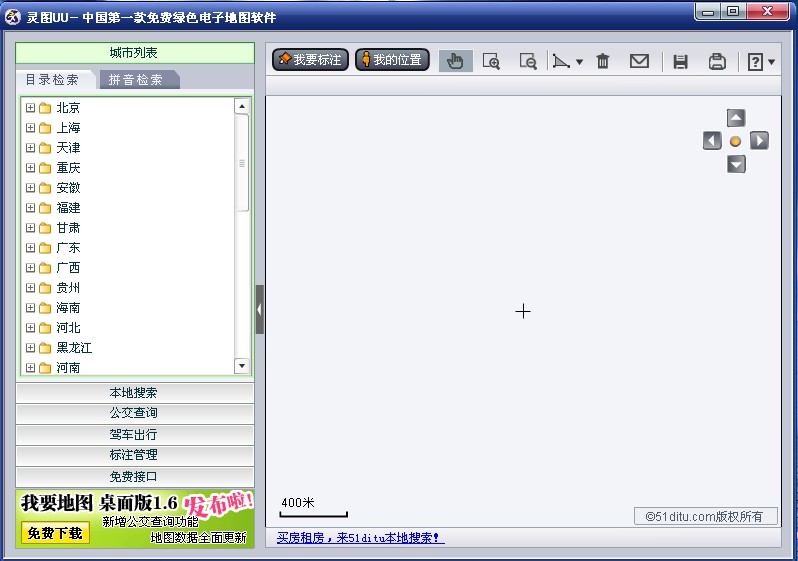Expand the 北京 tree node
The width and height of the screenshot is (798, 561).
31,108
